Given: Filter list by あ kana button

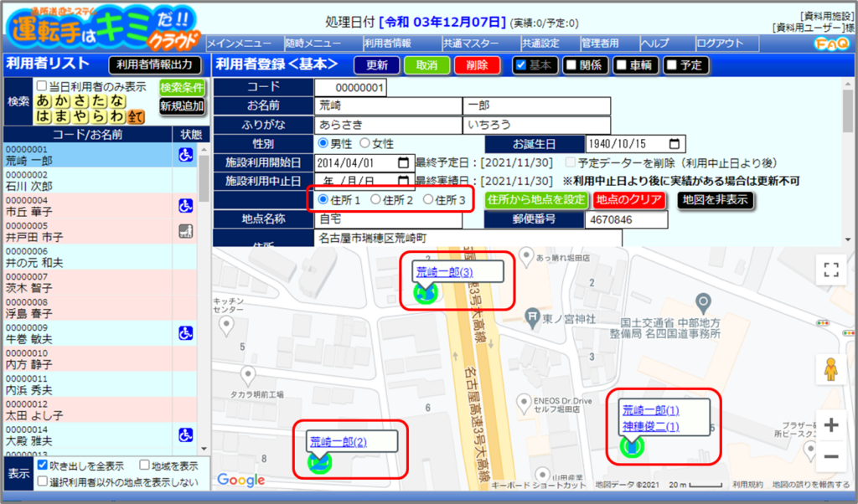Looking at the screenshot, I should [44, 100].
